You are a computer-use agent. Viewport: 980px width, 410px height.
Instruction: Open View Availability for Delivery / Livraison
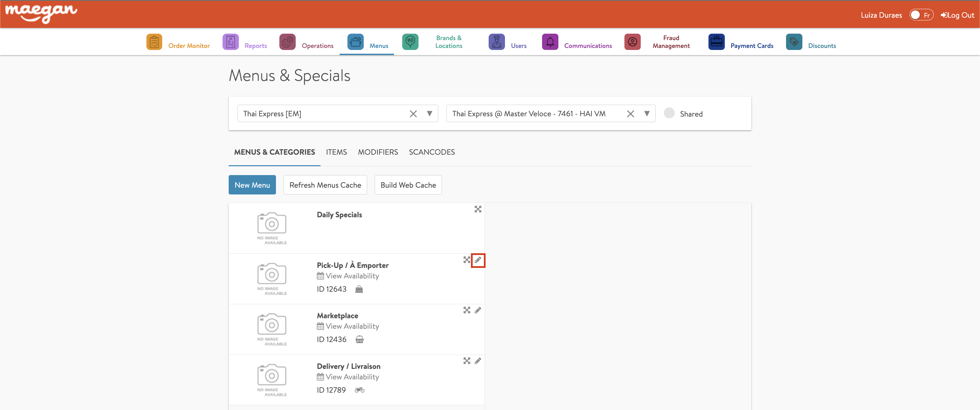pos(352,377)
